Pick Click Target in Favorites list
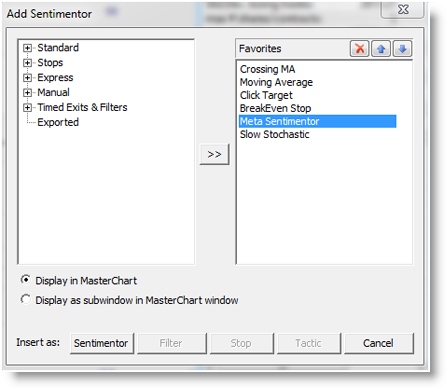Image resolution: width=446 pixels, height=388 pixels. coord(266,95)
